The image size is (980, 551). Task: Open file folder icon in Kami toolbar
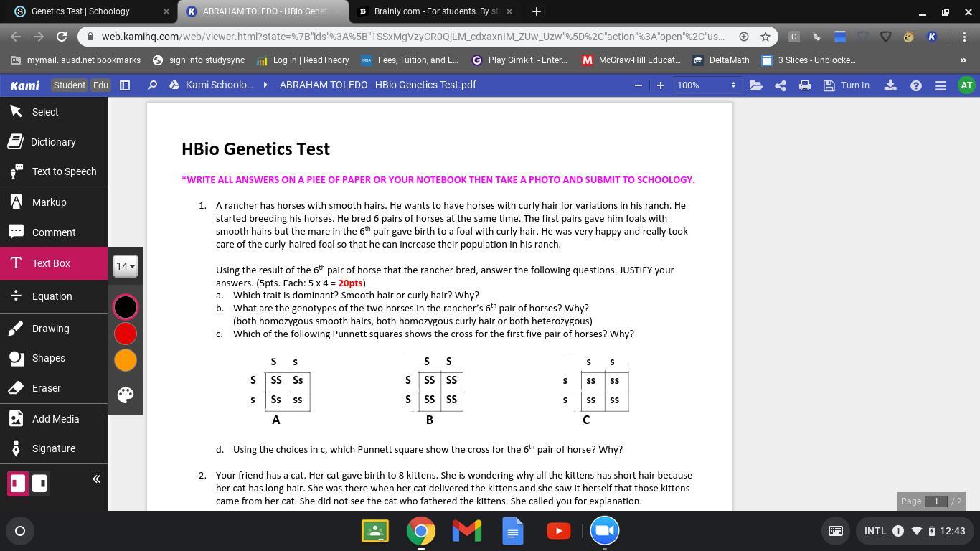click(755, 85)
